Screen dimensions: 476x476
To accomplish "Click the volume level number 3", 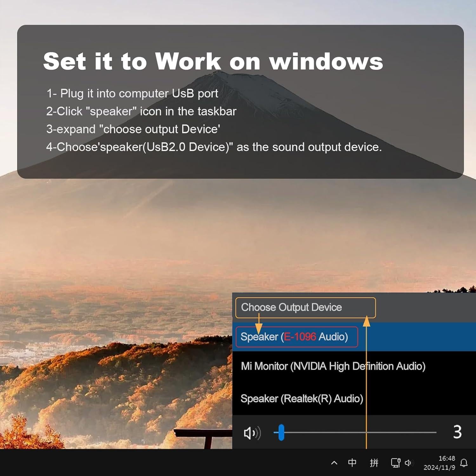I will pos(457,432).
